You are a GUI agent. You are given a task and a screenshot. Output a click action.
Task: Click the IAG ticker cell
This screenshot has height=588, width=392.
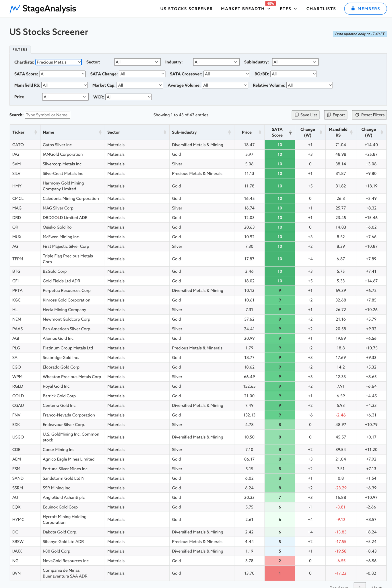[x=25, y=154]
